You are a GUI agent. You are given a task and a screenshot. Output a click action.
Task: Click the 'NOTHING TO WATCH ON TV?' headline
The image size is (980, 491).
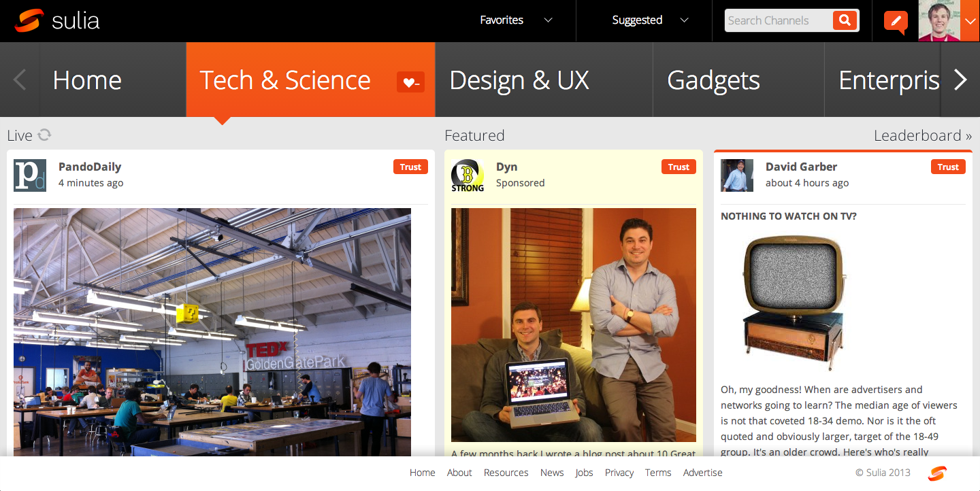point(789,216)
